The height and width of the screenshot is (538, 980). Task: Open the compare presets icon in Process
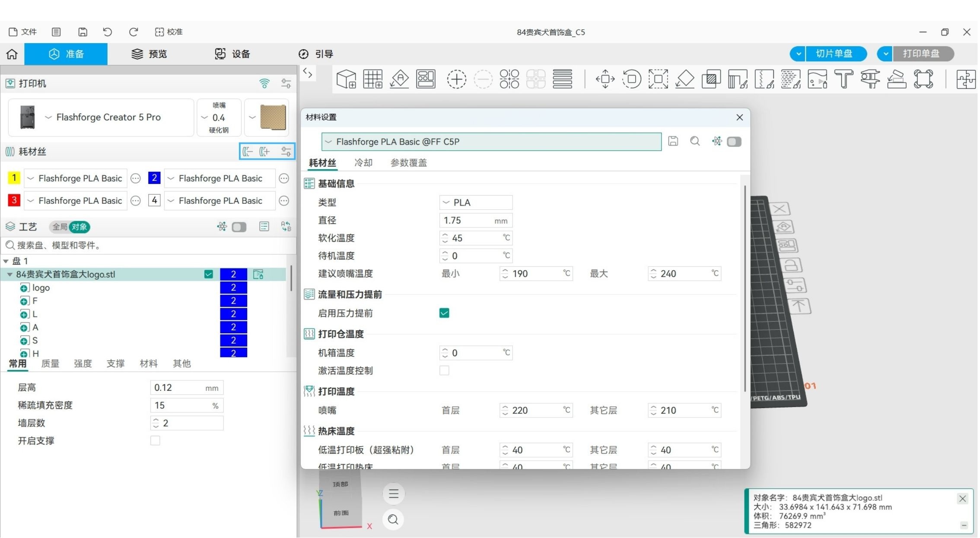coord(286,227)
